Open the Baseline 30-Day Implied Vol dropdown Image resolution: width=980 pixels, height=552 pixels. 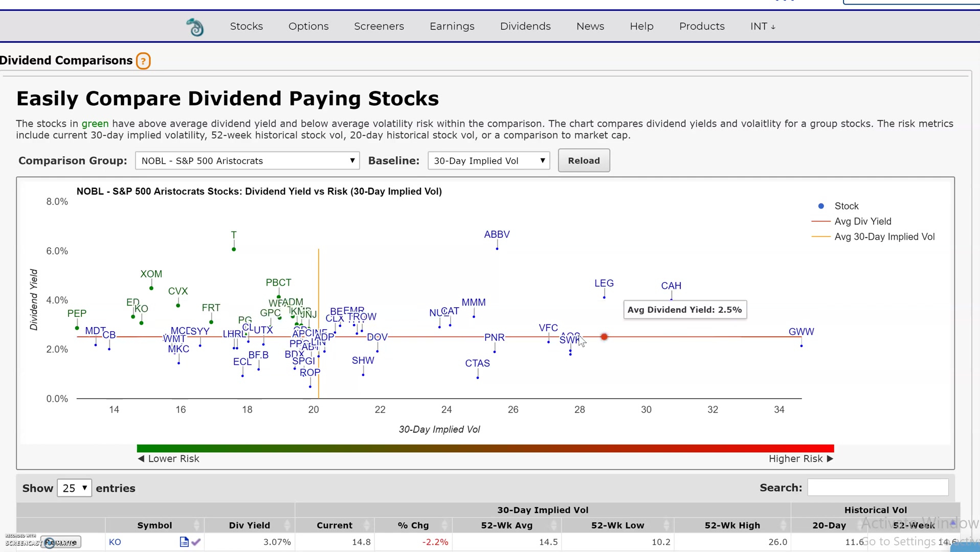[489, 160]
